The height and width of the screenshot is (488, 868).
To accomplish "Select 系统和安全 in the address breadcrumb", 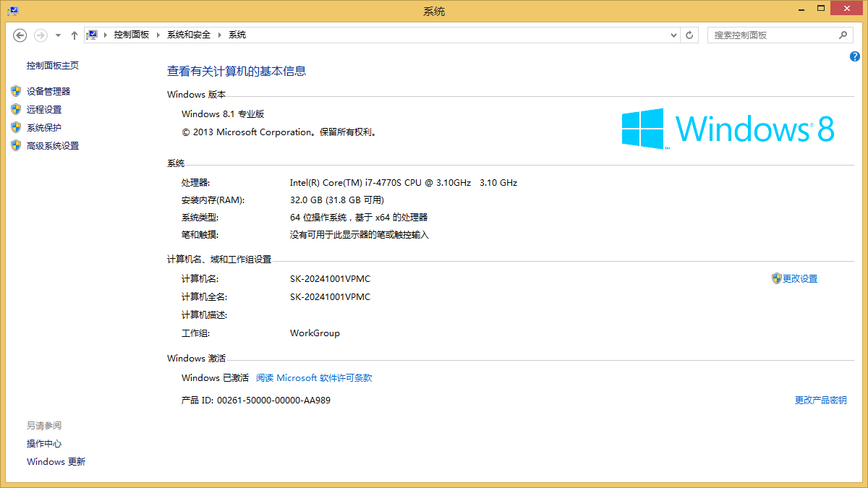I will pyautogui.click(x=189, y=35).
